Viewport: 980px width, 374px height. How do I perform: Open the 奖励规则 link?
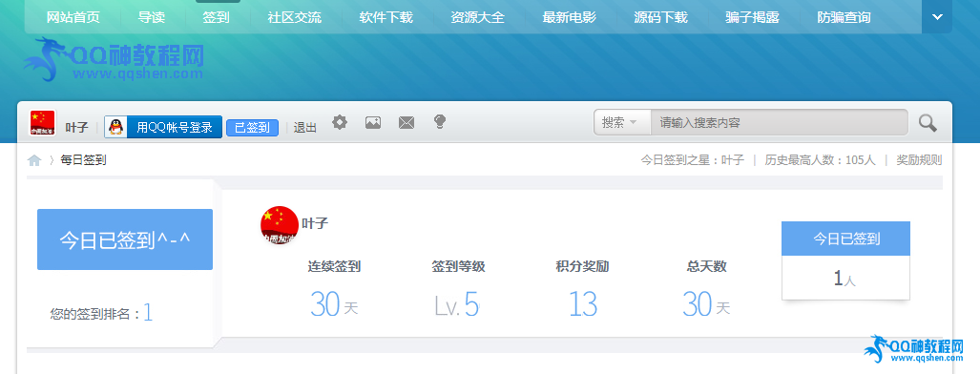[x=919, y=160]
